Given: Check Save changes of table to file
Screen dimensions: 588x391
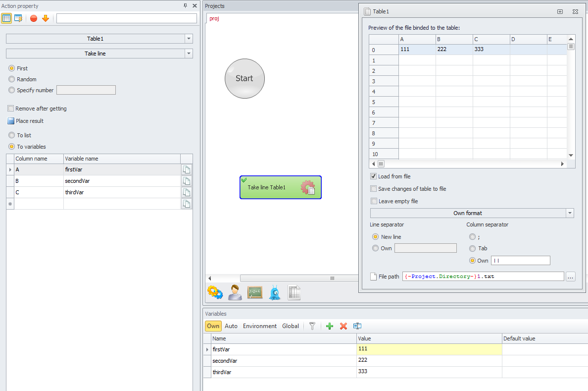Looking at the screenshot, I should [374, 188].
